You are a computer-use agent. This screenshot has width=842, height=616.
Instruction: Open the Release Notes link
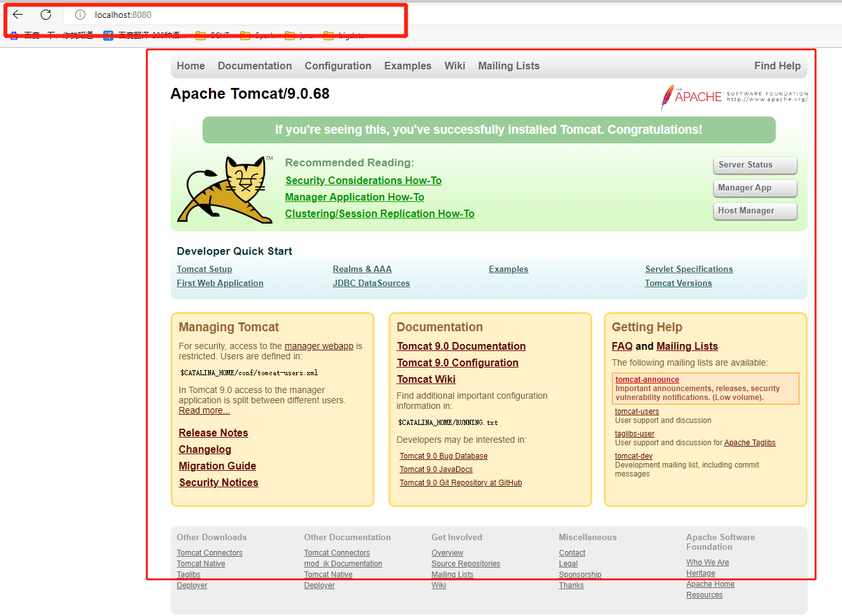[x=213, y=433]
